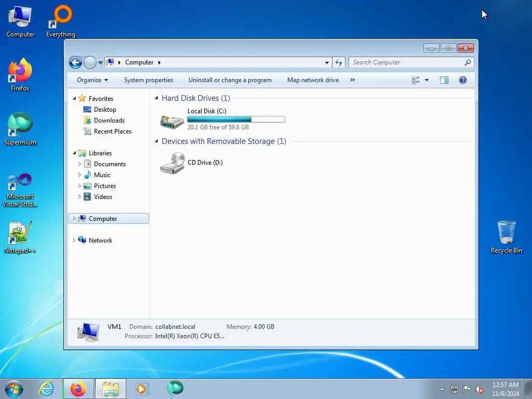Viewport: 532px width, 399px height.
Task: Click the Local Disk (C:) usage bar
Action: (236, 119)
